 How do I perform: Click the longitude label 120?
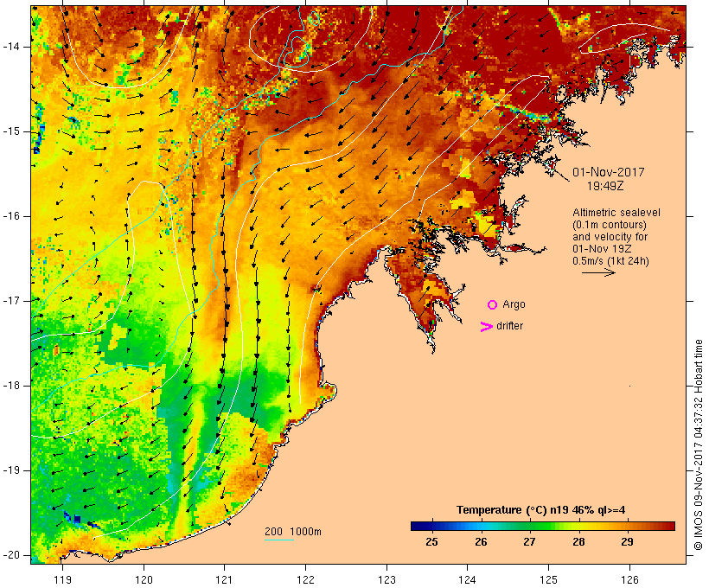tap(144, 579)
